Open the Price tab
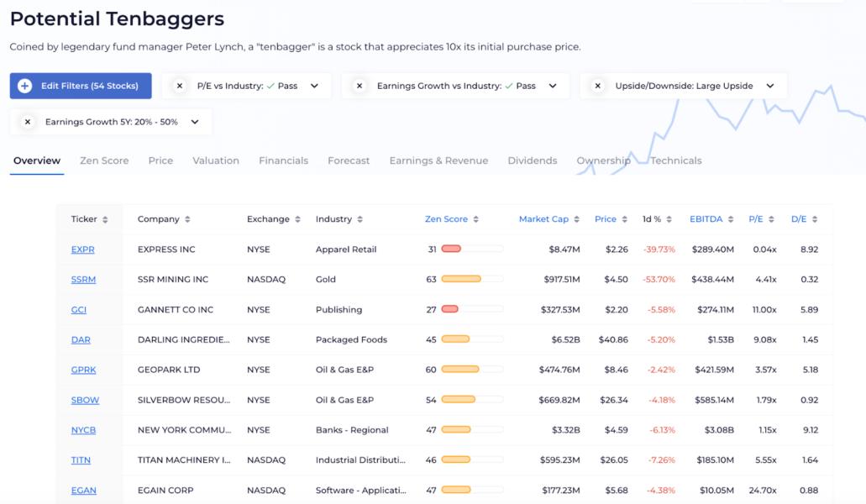866x504 pixels. (160, 160)
